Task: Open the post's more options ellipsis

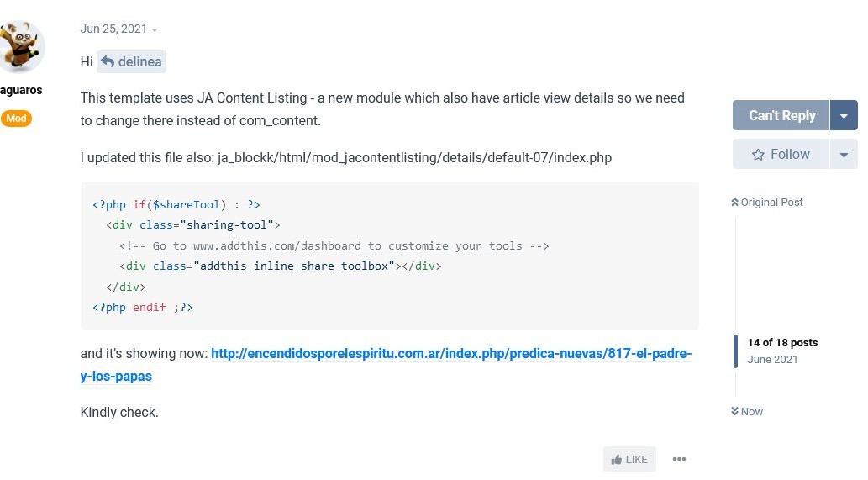Action: [679, 459]
